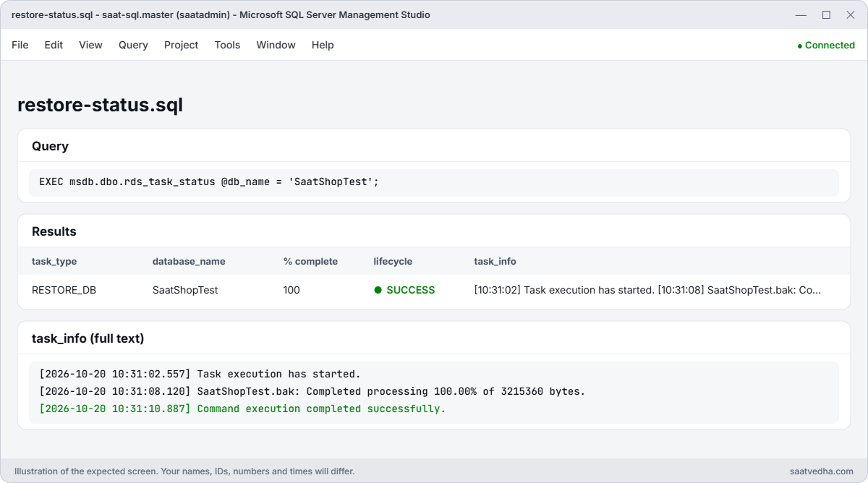Viewport: 868px width, 483px height.
Task: Open the Tools menu
Action: point(227,45)
